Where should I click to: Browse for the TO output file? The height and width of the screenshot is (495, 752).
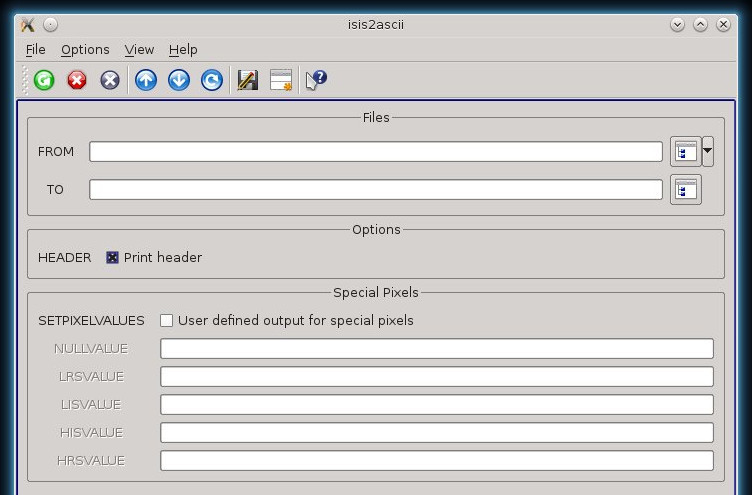pos(685,189)
